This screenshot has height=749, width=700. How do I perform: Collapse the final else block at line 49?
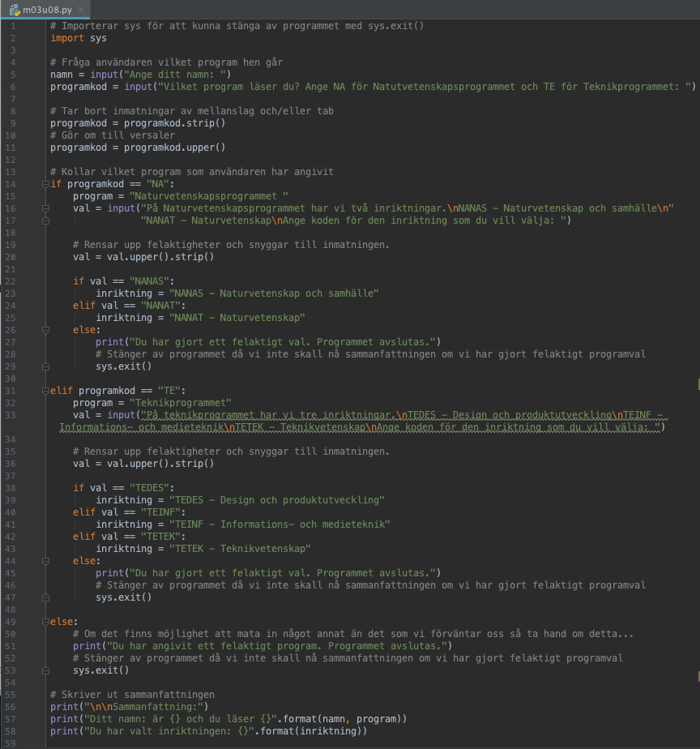(45, 622)
